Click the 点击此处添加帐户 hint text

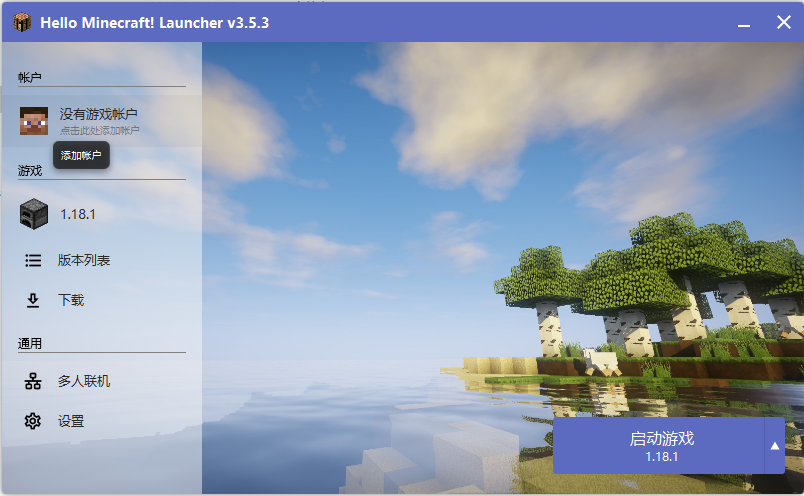pyautogui.click(x=99, y=130)
